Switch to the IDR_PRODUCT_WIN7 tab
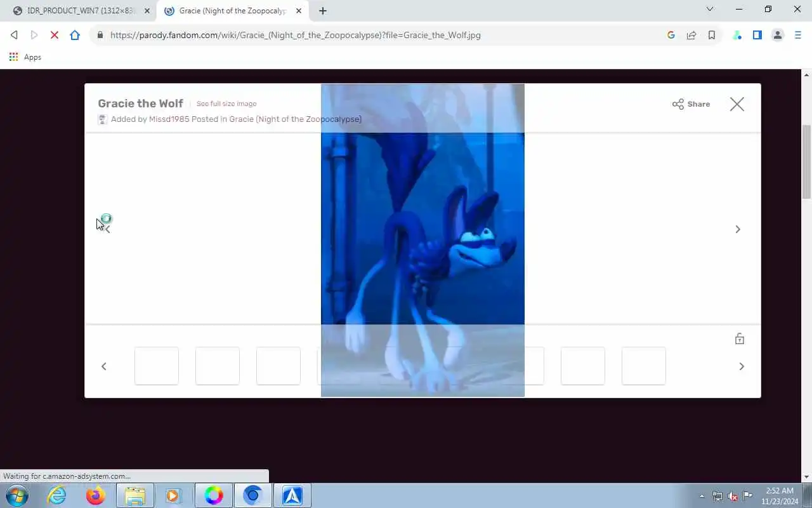 [x=81, y=11]
